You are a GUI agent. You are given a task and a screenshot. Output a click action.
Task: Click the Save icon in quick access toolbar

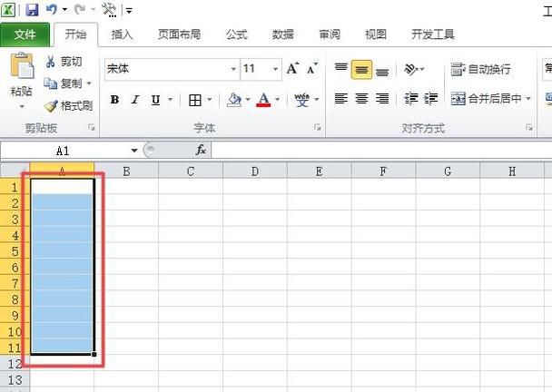click(x=32, y=9)
